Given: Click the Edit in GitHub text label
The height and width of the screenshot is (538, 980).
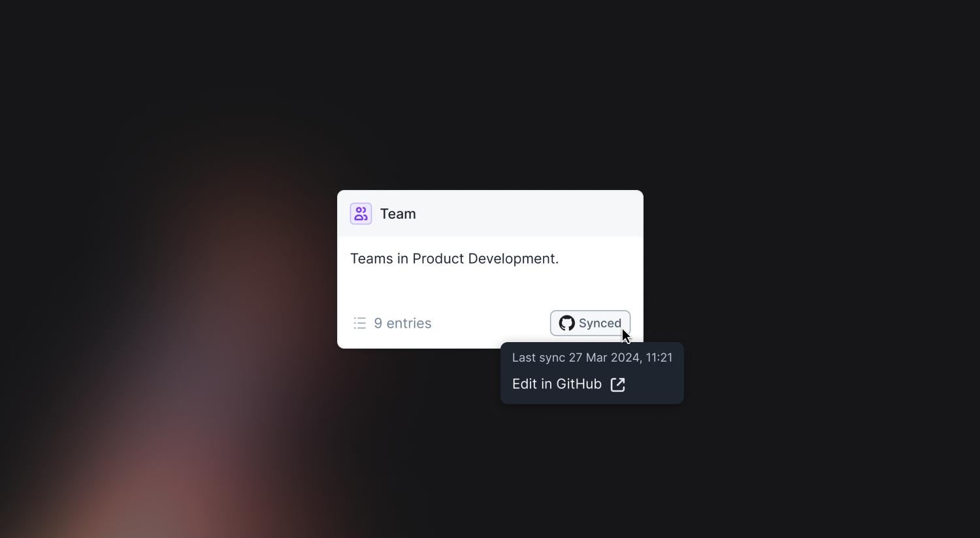Looking at the screenshot, I should pyautogui.click(x=557, y=384).
